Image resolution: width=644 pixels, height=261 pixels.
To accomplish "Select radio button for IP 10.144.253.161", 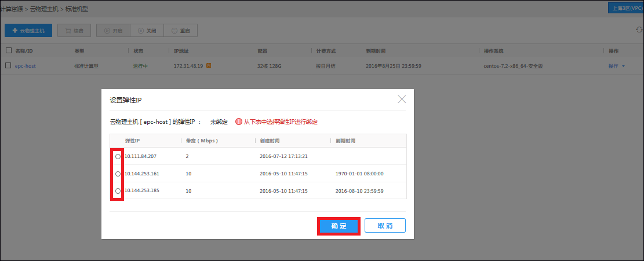I will (118, 174).
